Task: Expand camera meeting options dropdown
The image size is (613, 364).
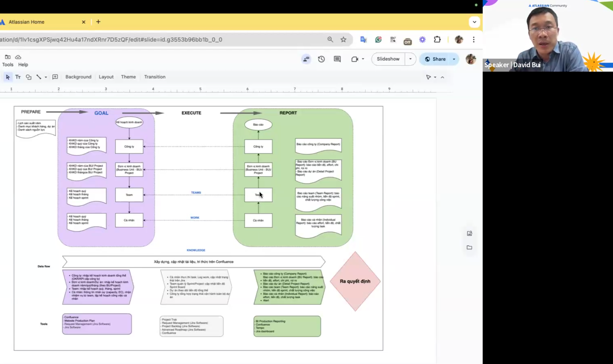Action: point(363,59)
